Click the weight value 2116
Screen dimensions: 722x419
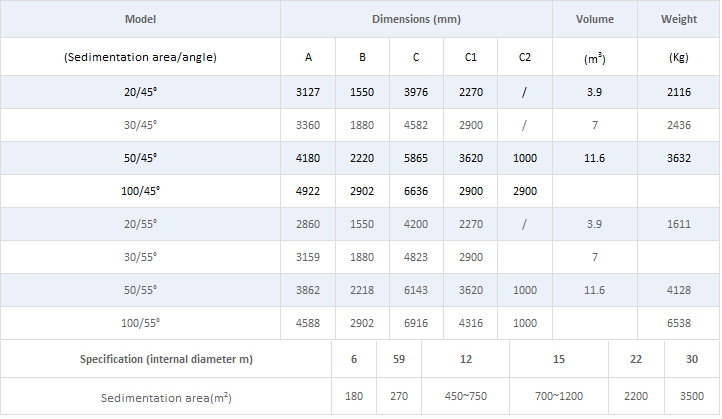(x=679, y=92)
